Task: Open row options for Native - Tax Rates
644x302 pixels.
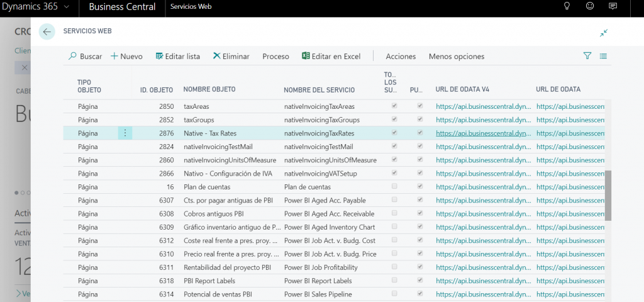Action: 125,133
